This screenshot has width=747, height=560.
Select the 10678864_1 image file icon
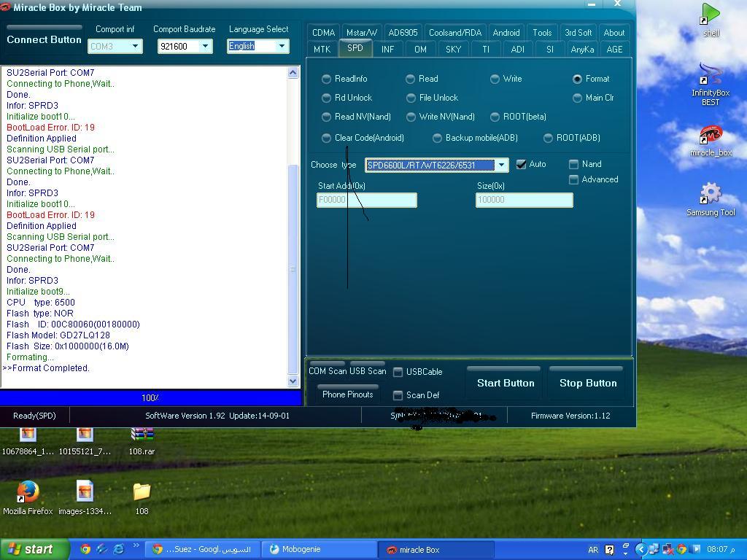click(x=28, y=441)
